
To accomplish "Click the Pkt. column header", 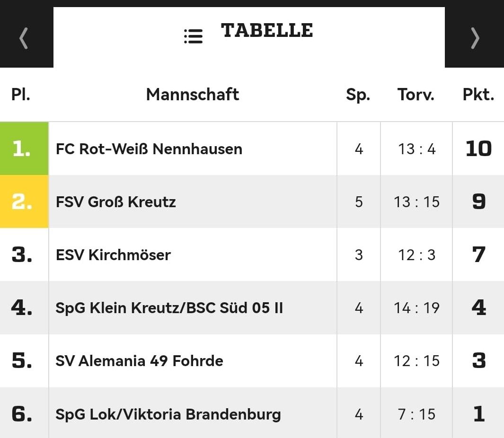I will coord(478,95).
